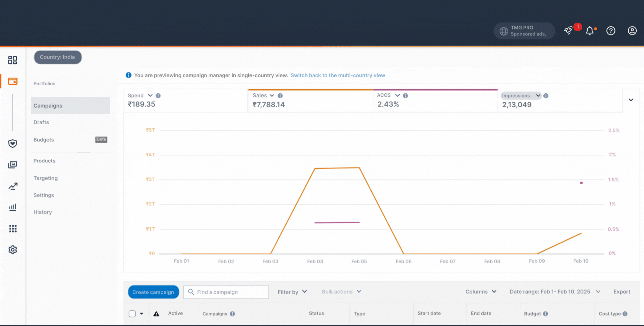The width and height of the screenshot is (644, 326).
Task: Open the bar chart reports icon
Action: pyautogui.click(x=12, y=207)
